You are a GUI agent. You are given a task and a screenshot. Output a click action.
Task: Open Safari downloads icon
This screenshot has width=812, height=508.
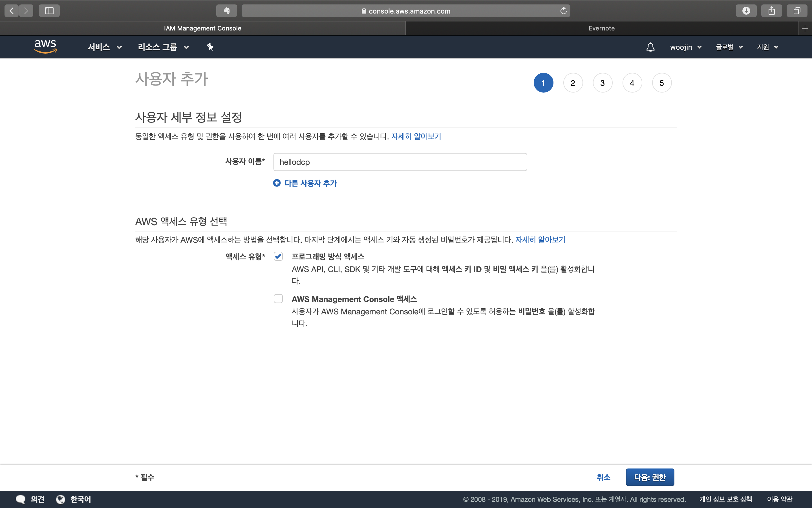(746, 11)
